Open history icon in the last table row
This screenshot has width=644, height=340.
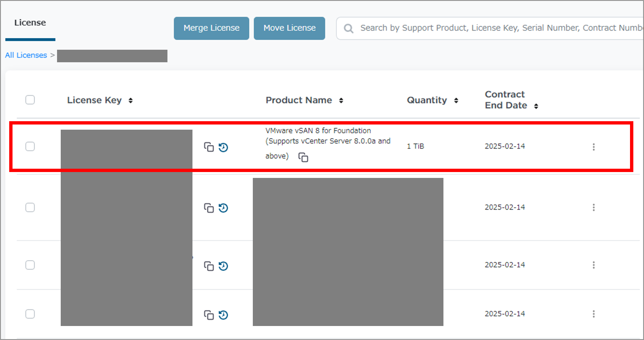pyautogui.click(x=223, y=315)
